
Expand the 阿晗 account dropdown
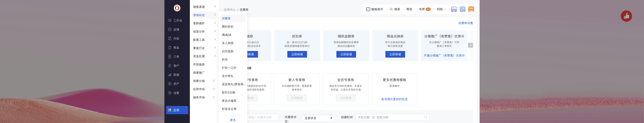(442, 9)
